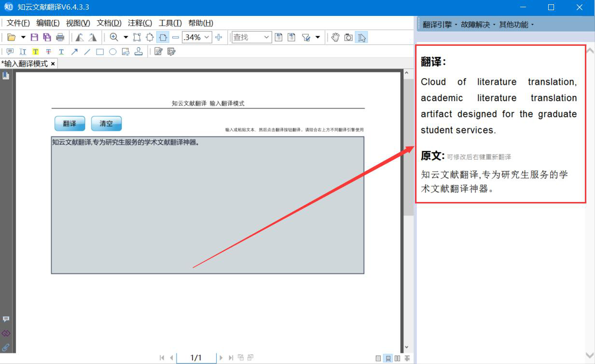Choose the strikethrough text tool
Viewport: 595px width, 364px height.
(48, 52)
